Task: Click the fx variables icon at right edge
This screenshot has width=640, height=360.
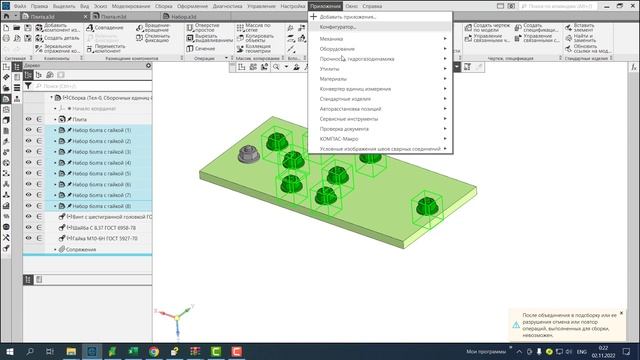Action: pyautogui.click(x=633, y=67)
